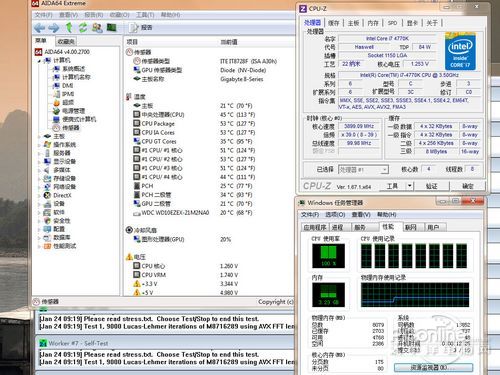Viewport: 500px width, 375px height.
Task: Switch to CPU-Z 内存 tab
Action: 373,23
